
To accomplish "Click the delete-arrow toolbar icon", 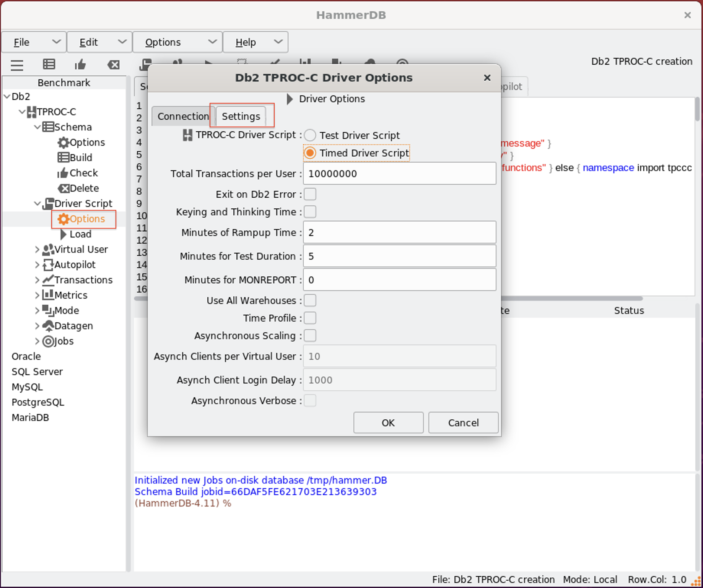I will click(x=113, y=65).
